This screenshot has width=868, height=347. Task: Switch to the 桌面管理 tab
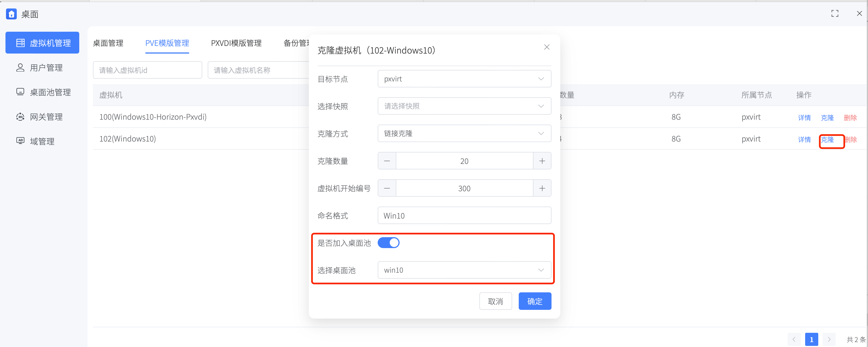pyautogui.click(x=108, y=43)
